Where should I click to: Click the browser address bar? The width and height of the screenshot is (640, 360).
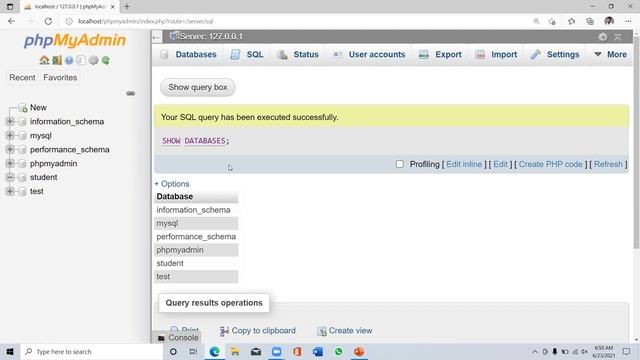(298, 21)
